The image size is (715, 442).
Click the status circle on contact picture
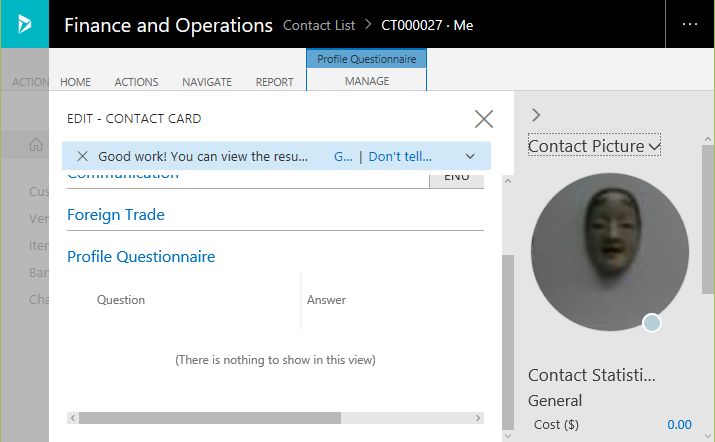click(652, 323)
